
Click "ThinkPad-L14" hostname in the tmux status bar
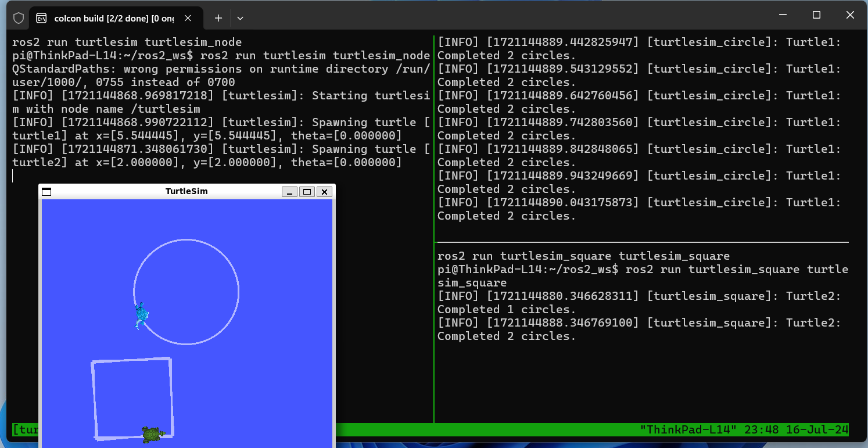[x=679, y=430]
